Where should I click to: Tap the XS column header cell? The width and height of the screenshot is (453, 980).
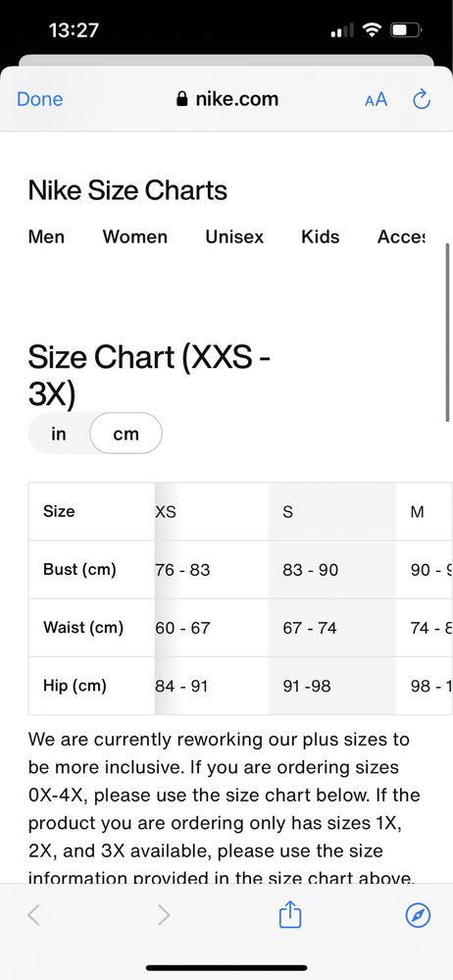(211, 512)
